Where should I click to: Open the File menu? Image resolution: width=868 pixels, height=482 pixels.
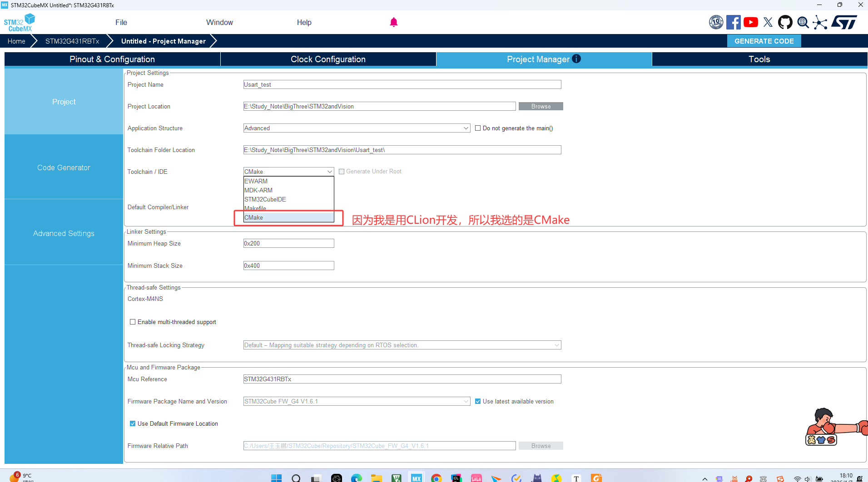121,22
